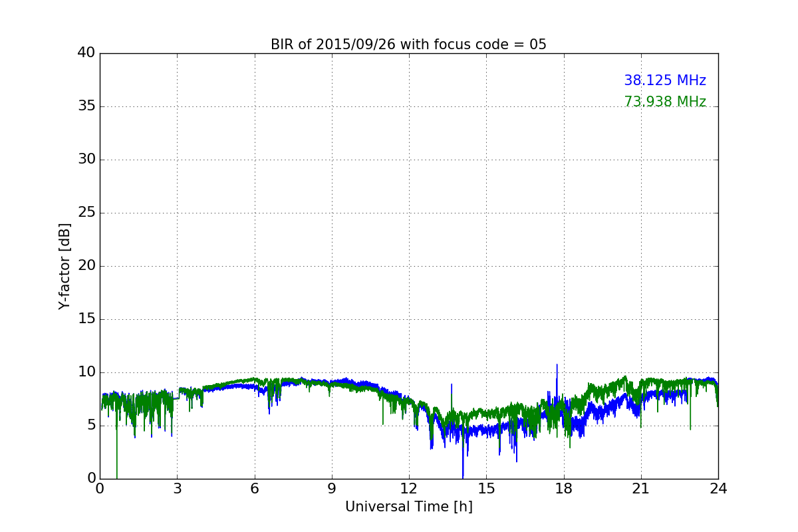
Task: Click the y-axis tick label 5
Action: tap(90, 426)
